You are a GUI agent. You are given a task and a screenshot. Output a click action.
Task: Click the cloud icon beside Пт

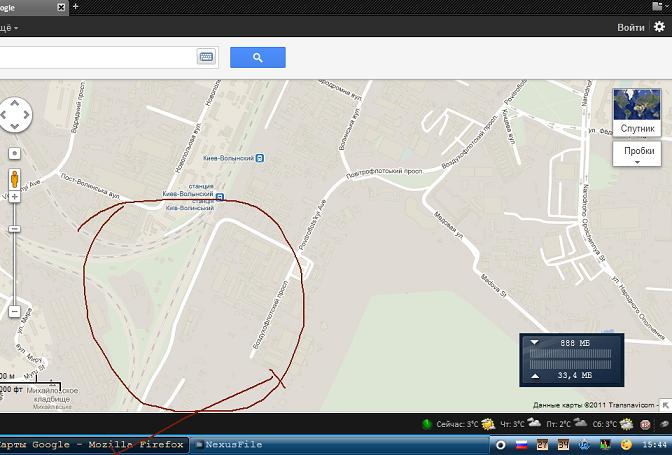pos(580,422)
